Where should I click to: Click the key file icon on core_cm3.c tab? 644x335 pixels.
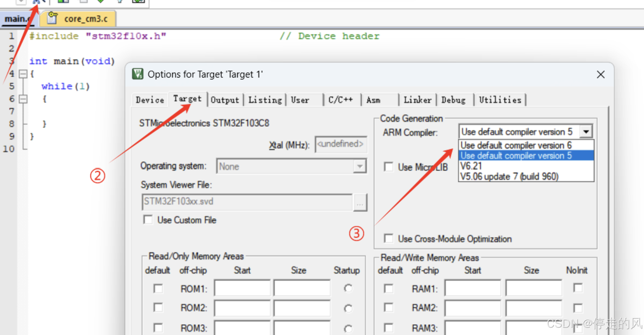click(52, 18)
